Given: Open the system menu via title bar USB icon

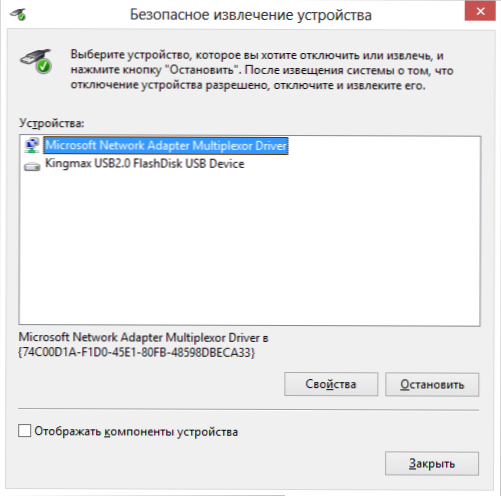Looking at the screenshot, I should (18, 14).
